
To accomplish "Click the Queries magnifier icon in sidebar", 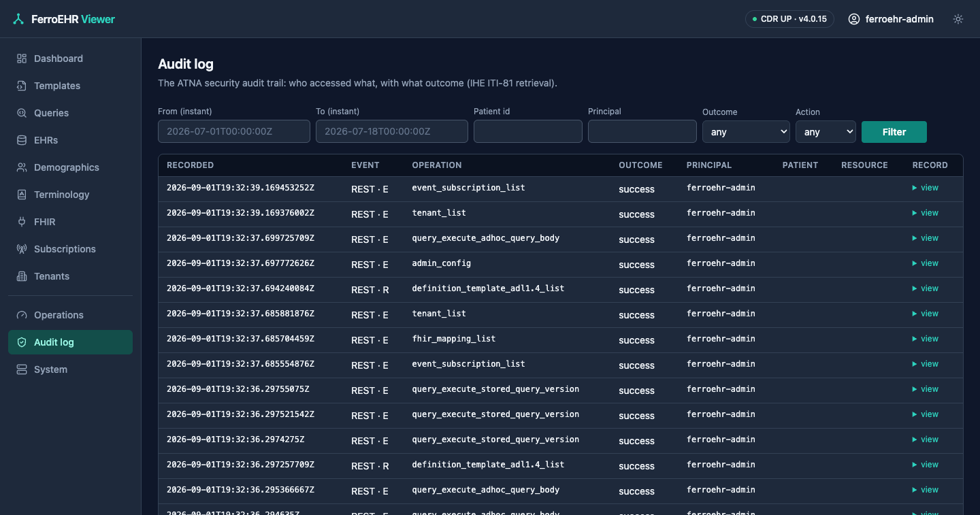I will 22,113.
